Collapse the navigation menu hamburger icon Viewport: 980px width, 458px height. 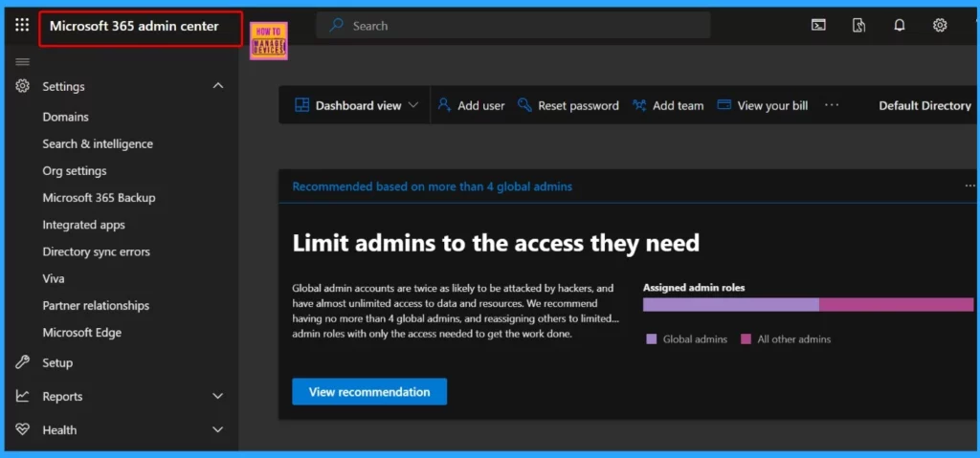pos(23,61)
